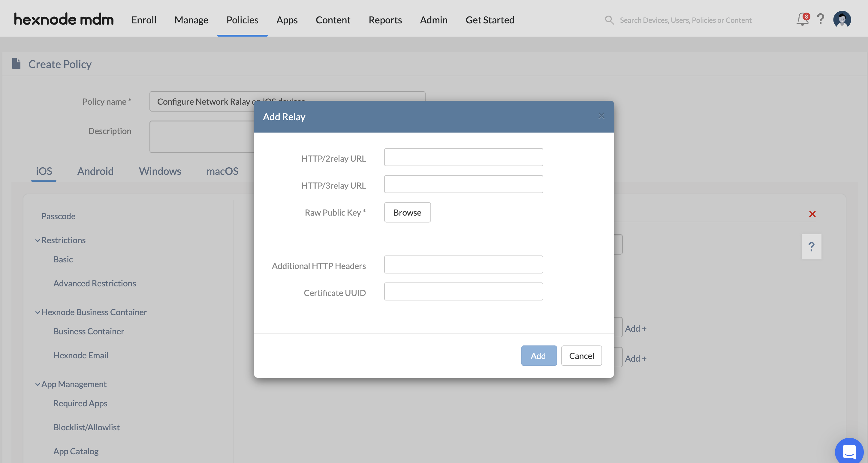Open the Apps menu
Viewport: 868px width, 463px height.
tap(287, 19)
